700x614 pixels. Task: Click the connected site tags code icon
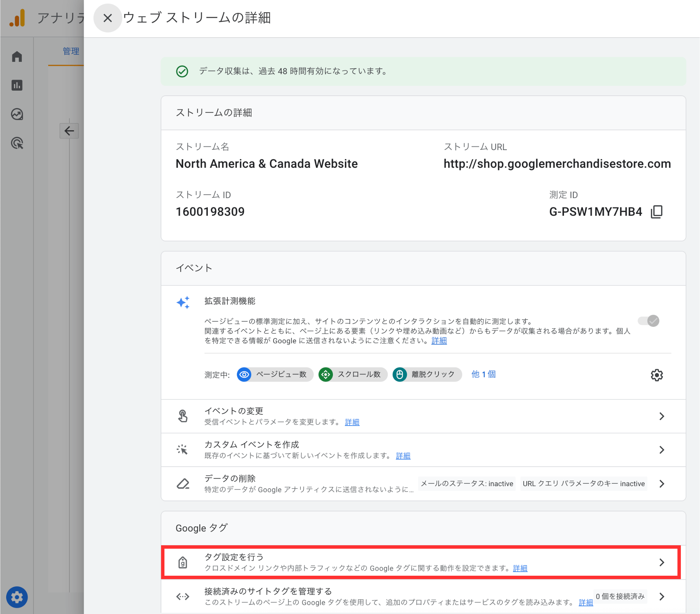click(183, 597)
